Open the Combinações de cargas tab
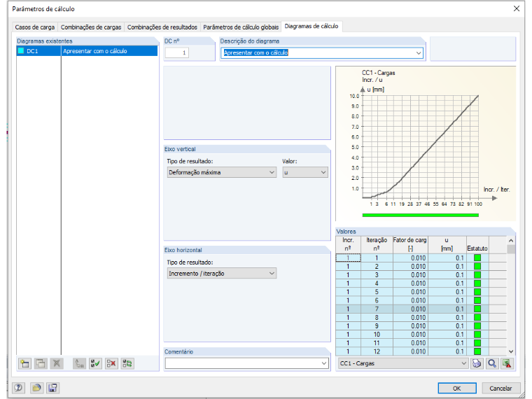Screen dimensions: 532x399 (91, 27)
